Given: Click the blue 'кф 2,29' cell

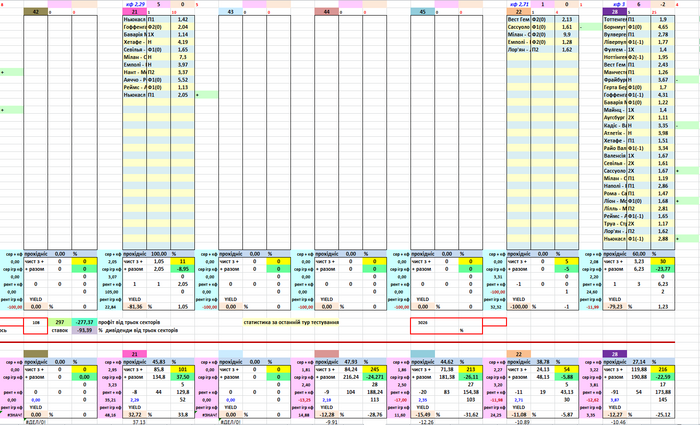Looking at the screenshot, I should 135,4.
